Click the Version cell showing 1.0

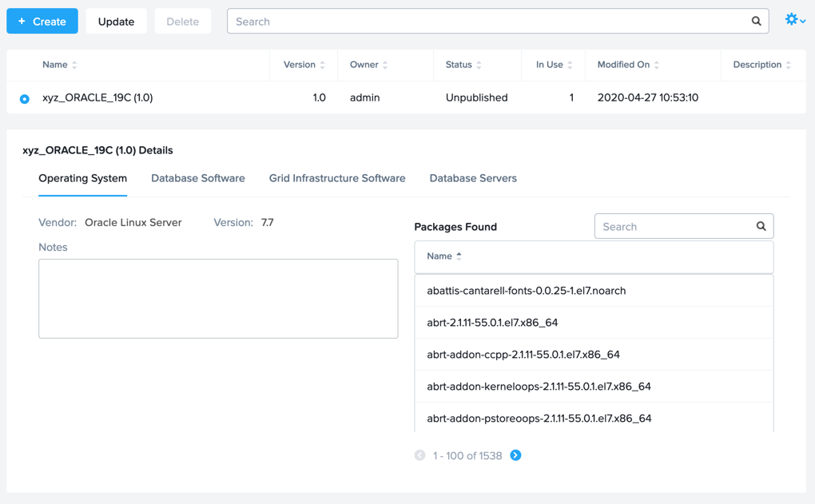tap(319, 97)
